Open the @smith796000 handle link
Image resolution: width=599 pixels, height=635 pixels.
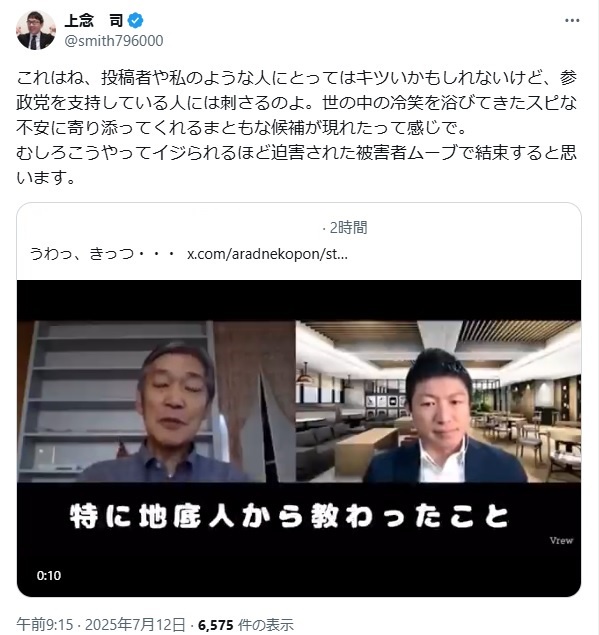(x=114, y=41)
